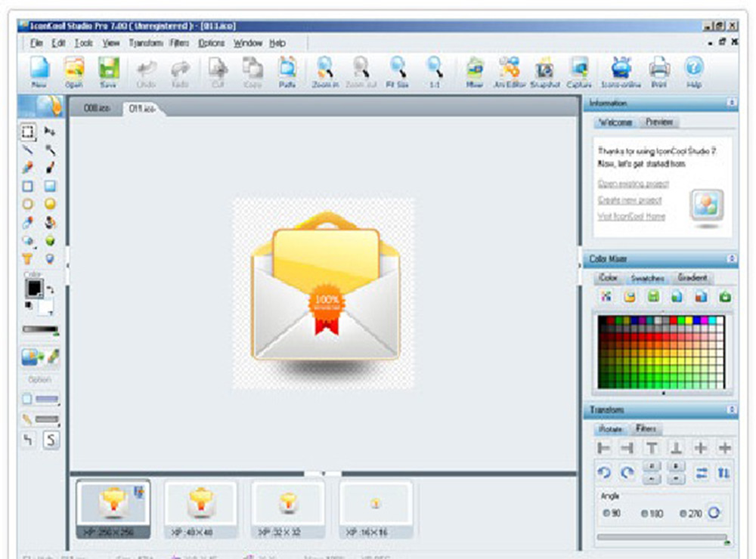756x559 pixels.
Task: Click the rotate clockwise icon in Transform
Action: click(x=627, y=472)
